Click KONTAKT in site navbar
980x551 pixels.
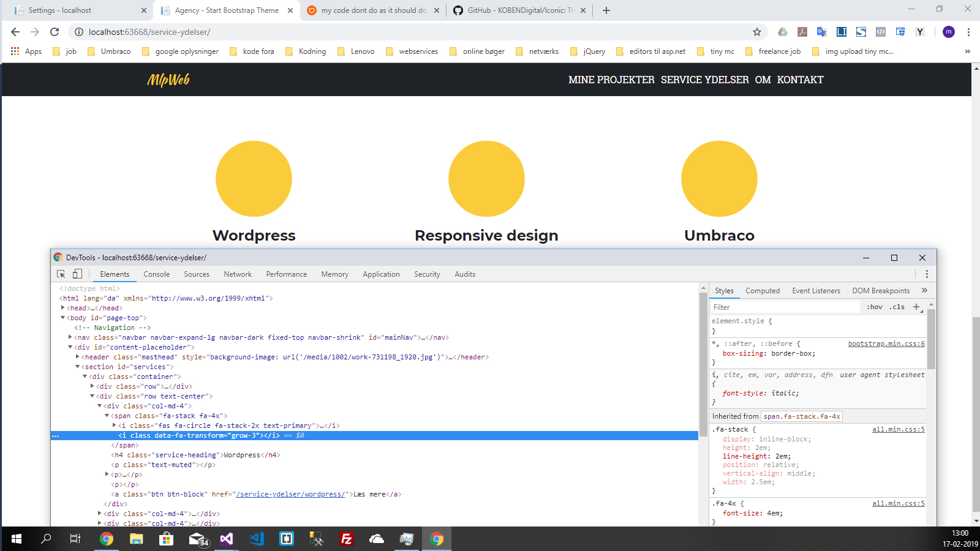coord(800,80)
